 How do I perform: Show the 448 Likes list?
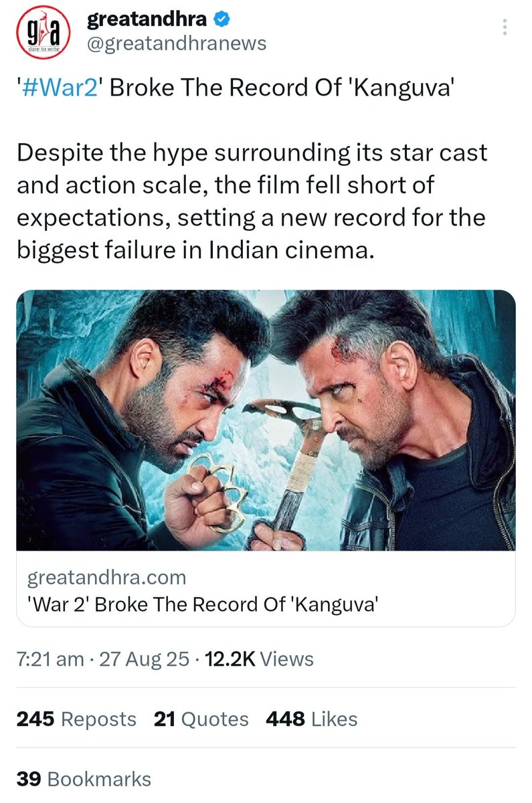311,719
